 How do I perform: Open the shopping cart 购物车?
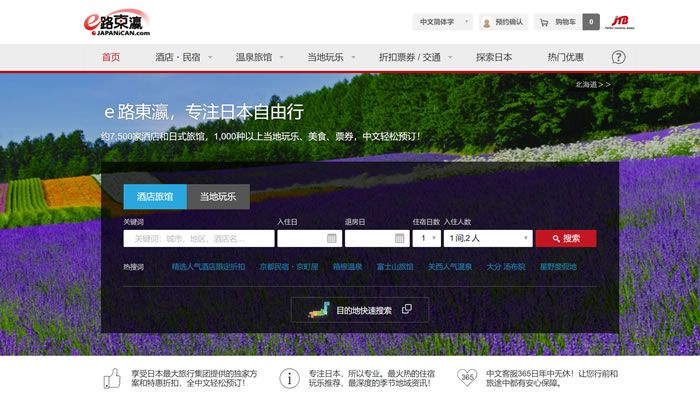pyautogui.click(x=559, y=22)
